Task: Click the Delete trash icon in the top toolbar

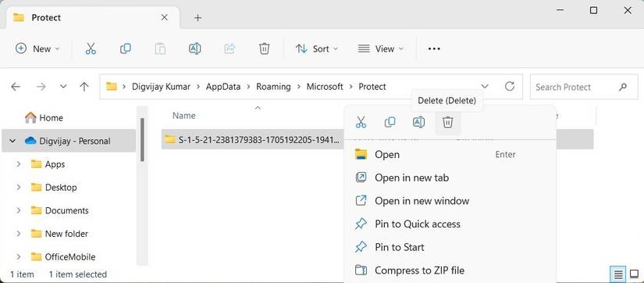Action: pyautogui.click(x=264, y=49)
